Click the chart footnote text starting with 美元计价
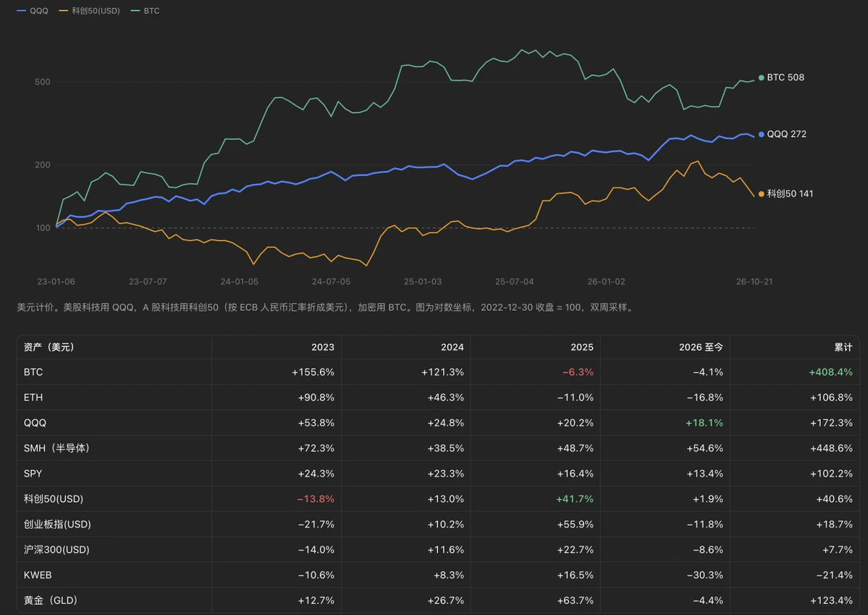868x615 pixels. [326, 307]
